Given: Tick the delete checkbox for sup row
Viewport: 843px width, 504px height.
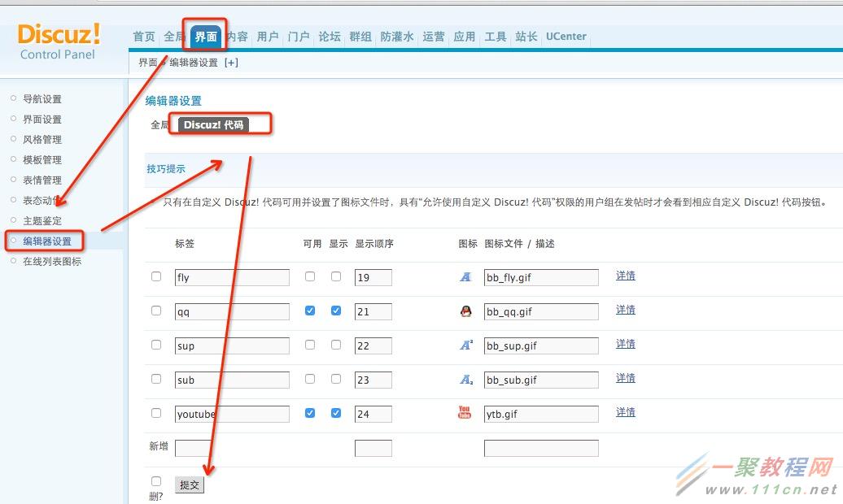Looking at the screenshot, I should (156, 345).
